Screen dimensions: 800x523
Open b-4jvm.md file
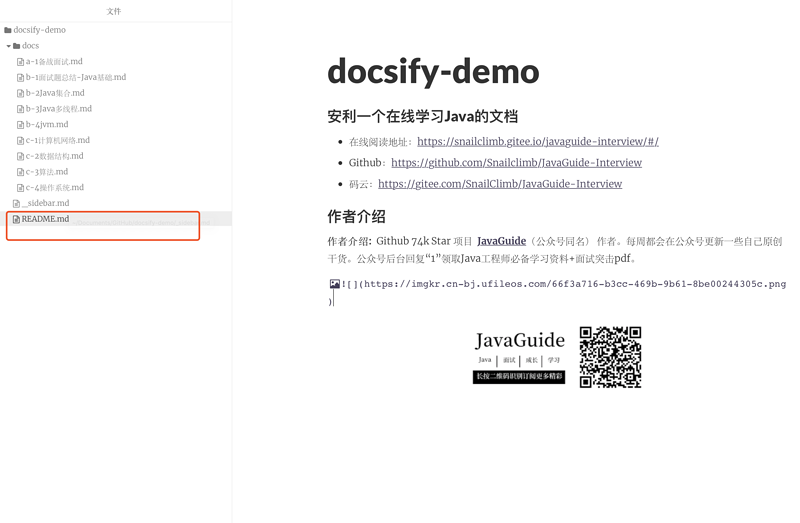coord(47,125)
